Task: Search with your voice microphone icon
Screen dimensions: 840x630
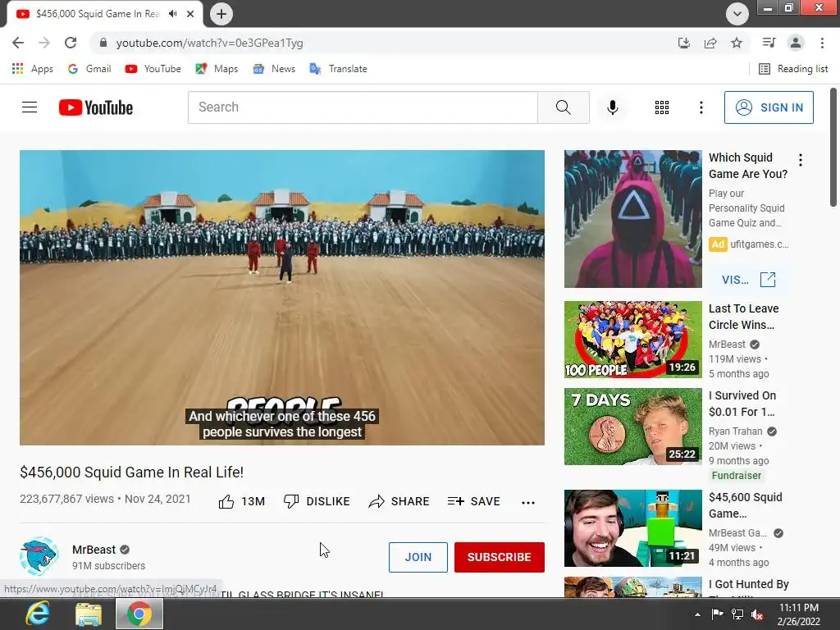Action: [x=612, y=107]
